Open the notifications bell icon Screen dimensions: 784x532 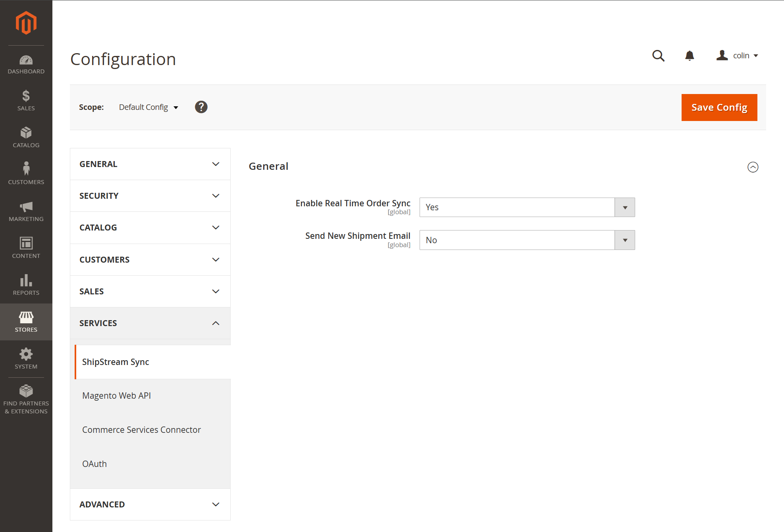[x=690, y=56]
